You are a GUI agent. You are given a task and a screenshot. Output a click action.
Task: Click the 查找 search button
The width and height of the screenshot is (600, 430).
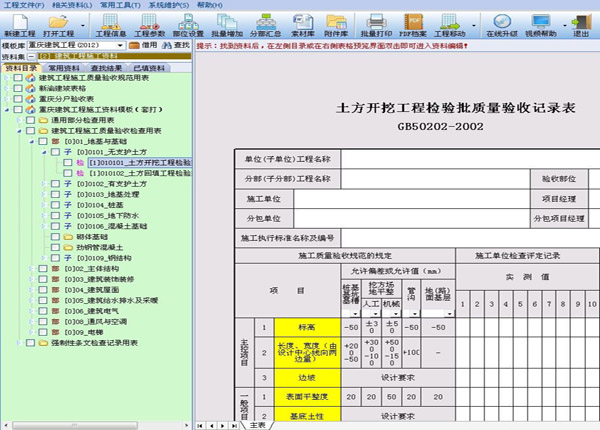tap(176, 45)
